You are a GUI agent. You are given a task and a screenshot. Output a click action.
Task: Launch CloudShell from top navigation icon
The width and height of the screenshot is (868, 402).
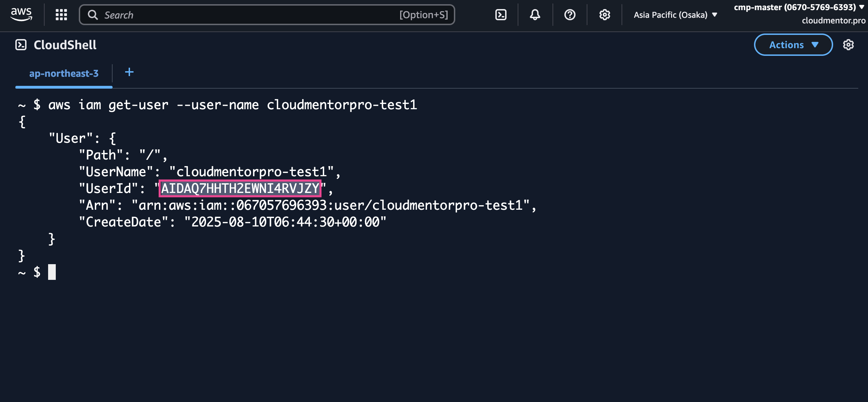(x=501, y=15)
